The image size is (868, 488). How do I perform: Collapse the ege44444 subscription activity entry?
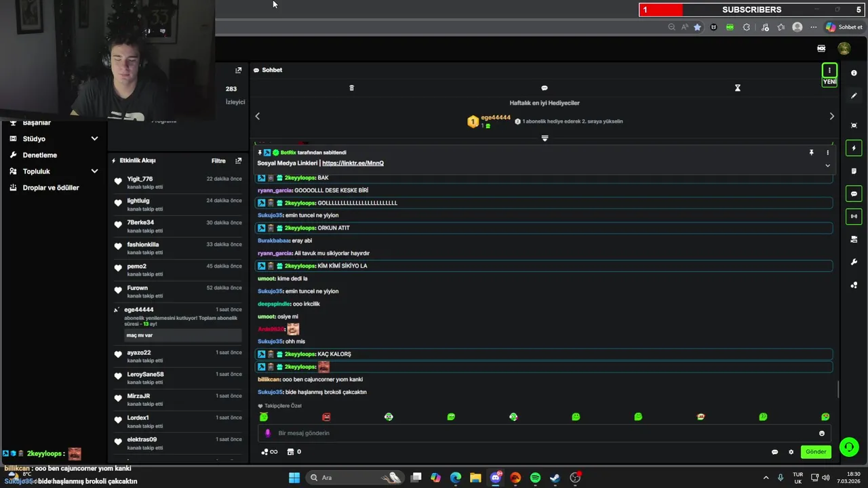coord(116,310)
